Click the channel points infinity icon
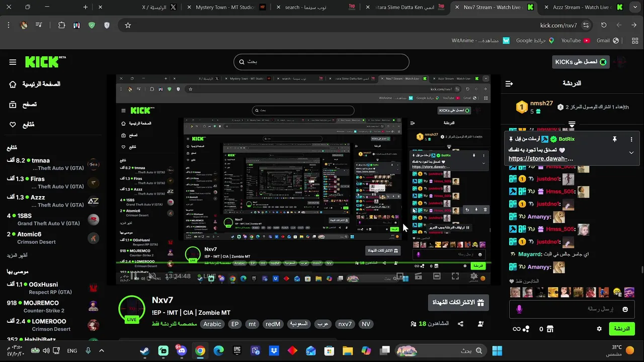Viewport: 644px width, 362px height. (516, 329)
